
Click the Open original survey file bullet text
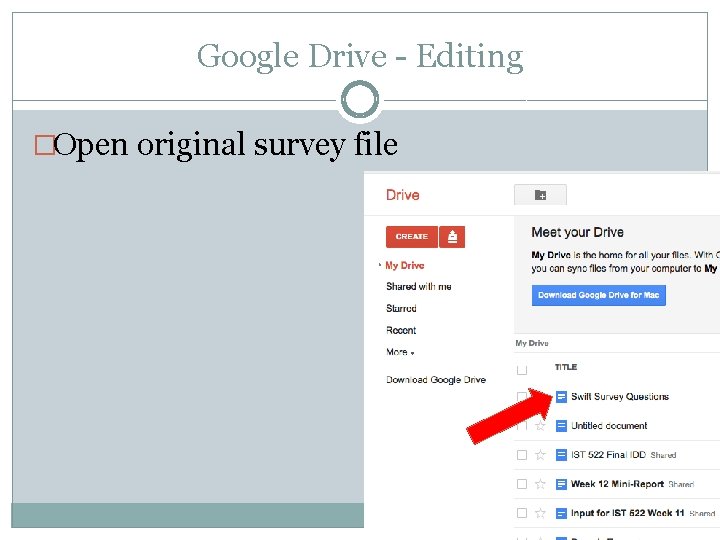coord(225,144)
